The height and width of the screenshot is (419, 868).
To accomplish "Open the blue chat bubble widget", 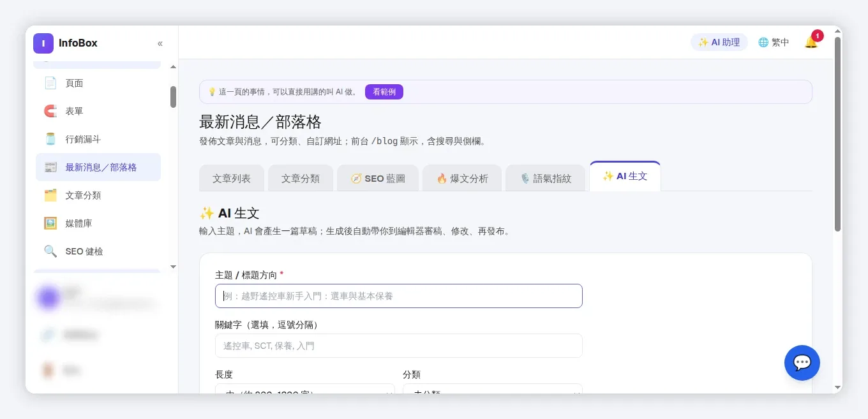I will coord(802,363).
